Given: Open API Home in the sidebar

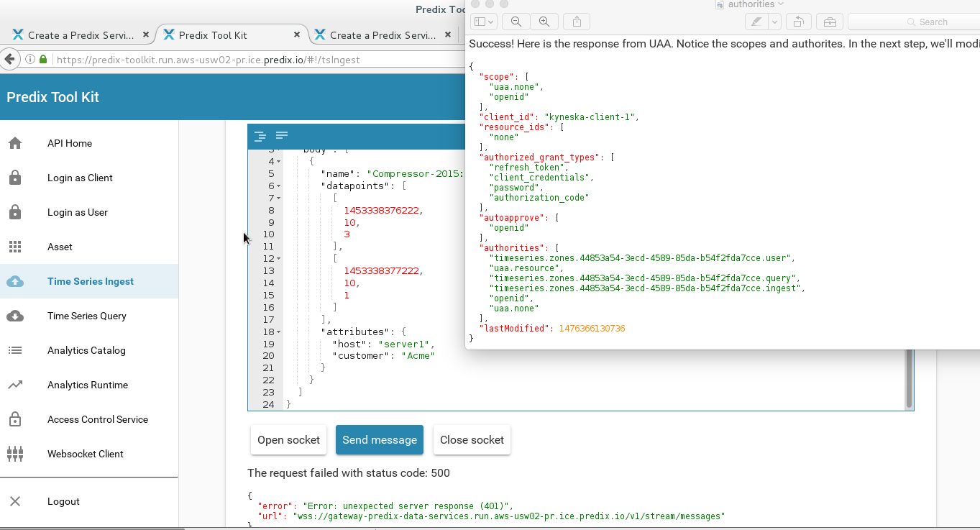Looking at the screenshot, I should pyautogui.click(x=89, y=143).
